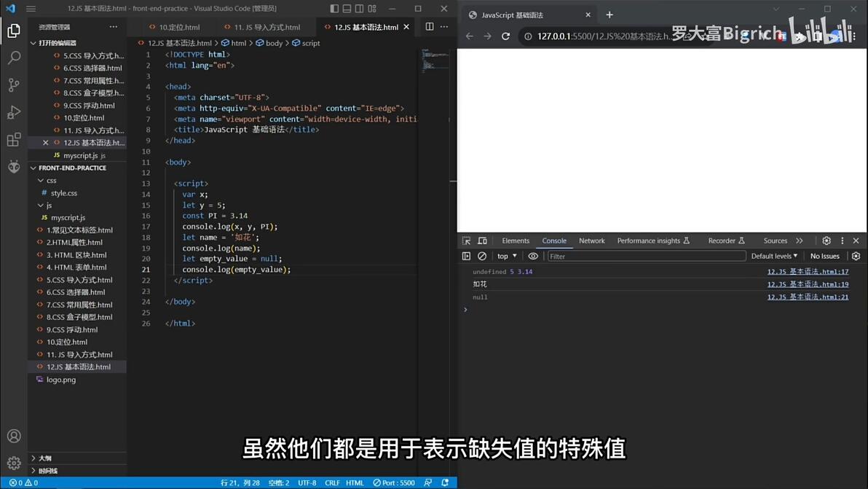868x489 pixels.
Task: Open source link 12.JS 基本语法.html:17
Action: (x=808, y=272)
